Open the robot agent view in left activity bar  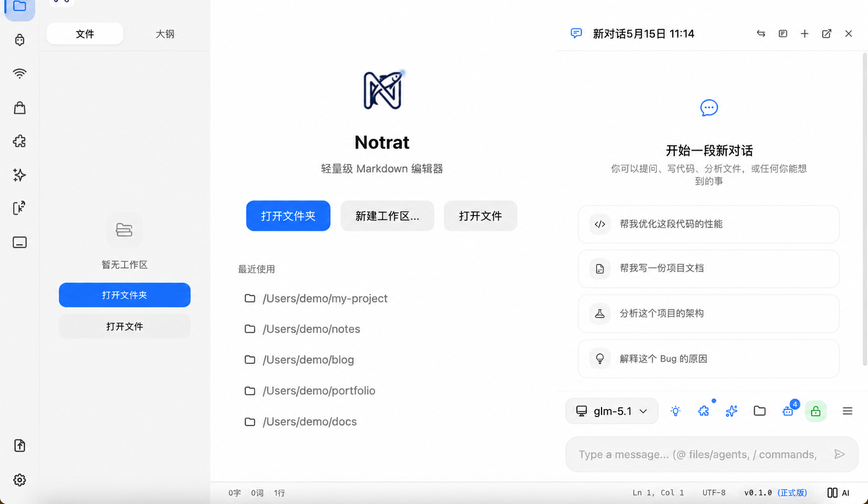tap(20, 40)
